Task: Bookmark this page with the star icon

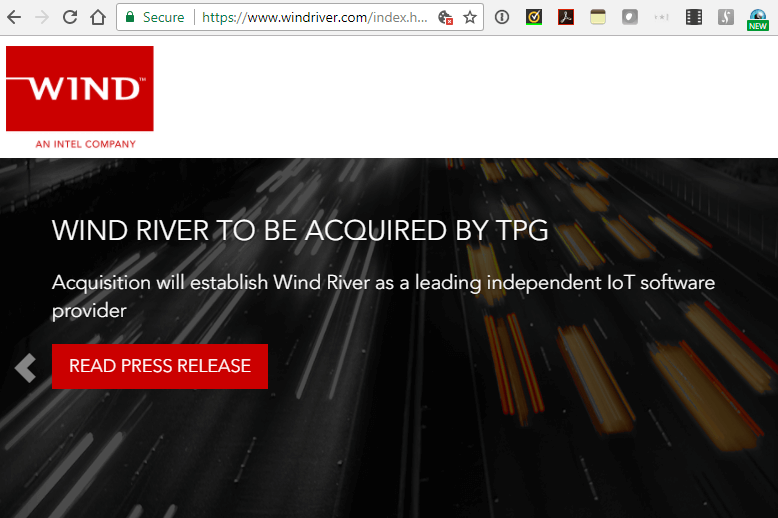Action: coord(470,17)
